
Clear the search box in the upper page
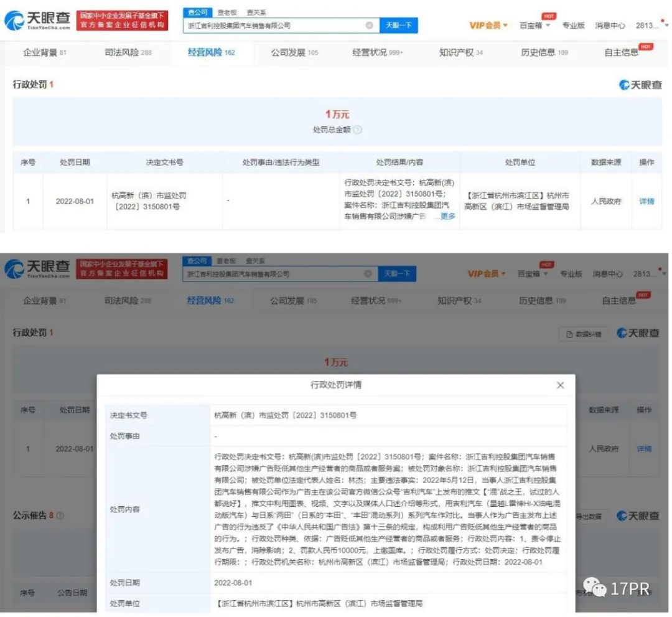point(369,26)
